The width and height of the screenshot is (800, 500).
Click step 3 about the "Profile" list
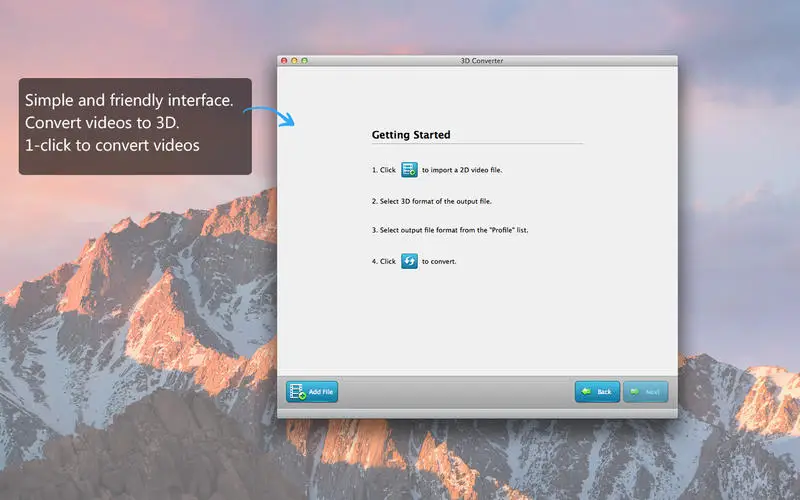(x=450, y=230)
